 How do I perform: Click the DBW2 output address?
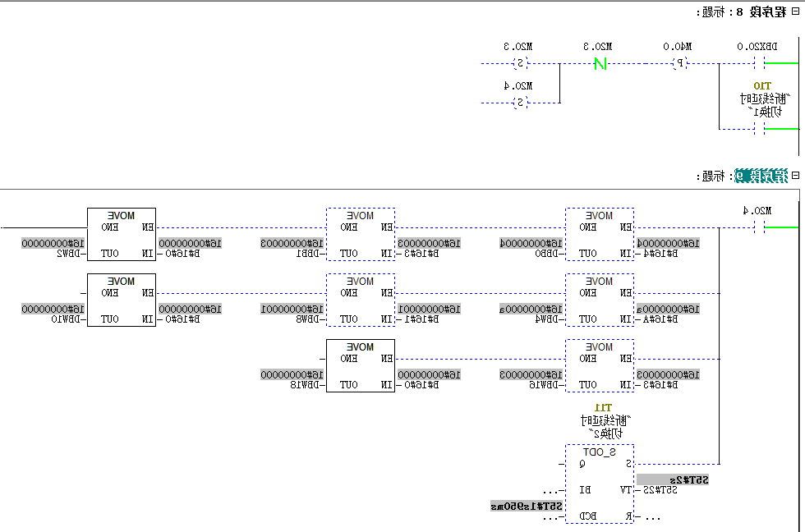point(67,254)
